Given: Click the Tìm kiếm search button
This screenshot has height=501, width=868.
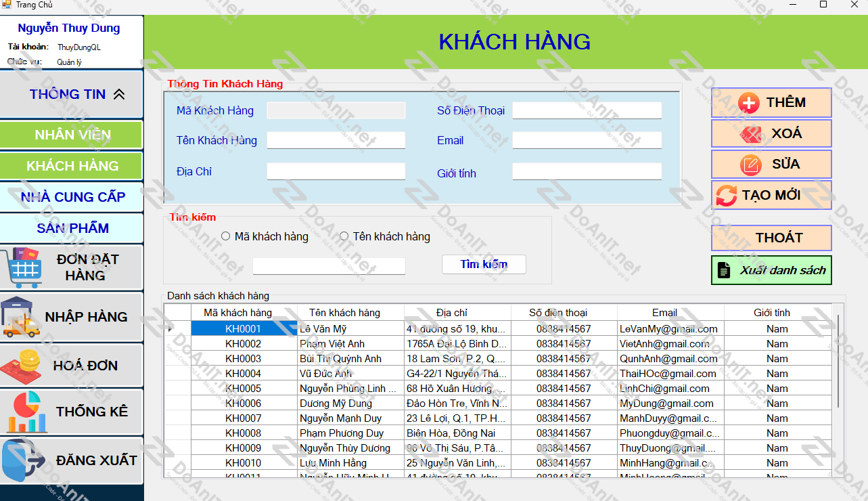Looking at the screenshot, I should pos(484,265).
